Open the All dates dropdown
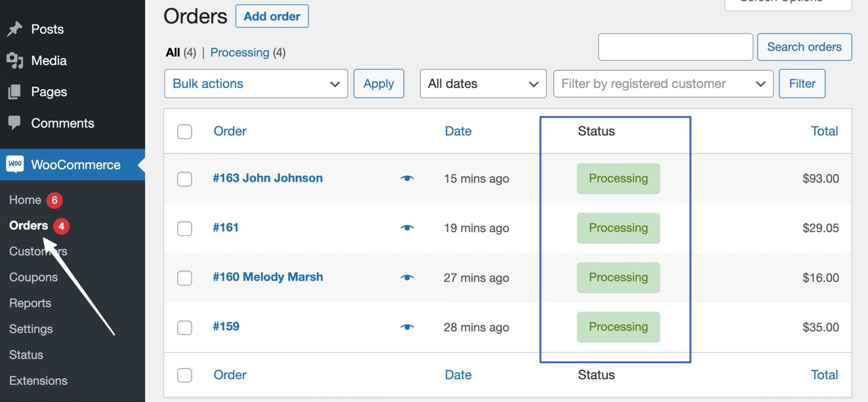Viewport: 868px width, 402px height. tap(483, 83)
